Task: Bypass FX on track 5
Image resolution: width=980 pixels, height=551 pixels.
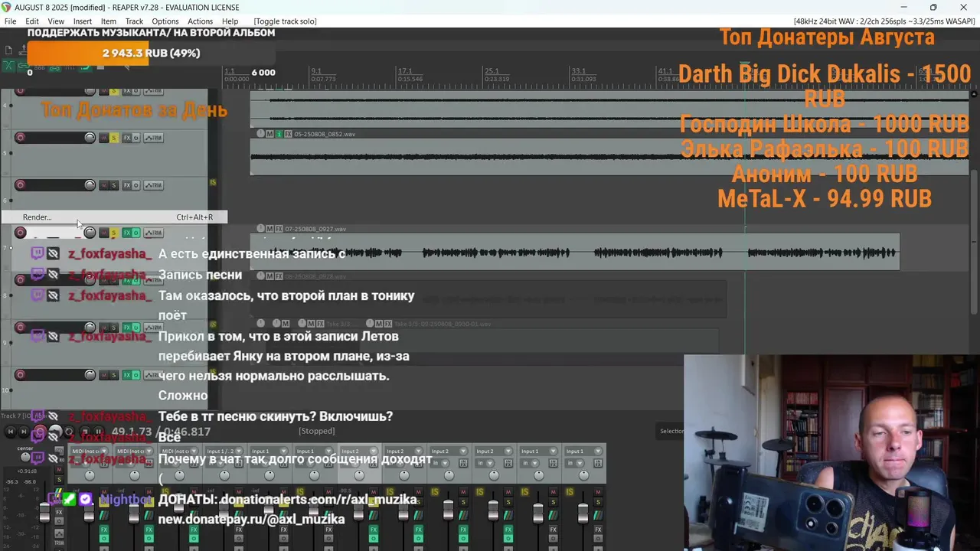Action: 136,138
